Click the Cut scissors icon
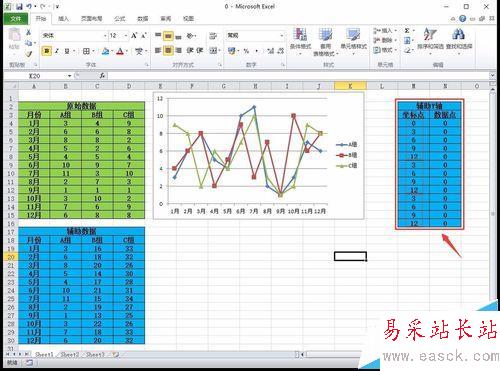This screenshot has height=371, width=500. (x=28, y=33)
